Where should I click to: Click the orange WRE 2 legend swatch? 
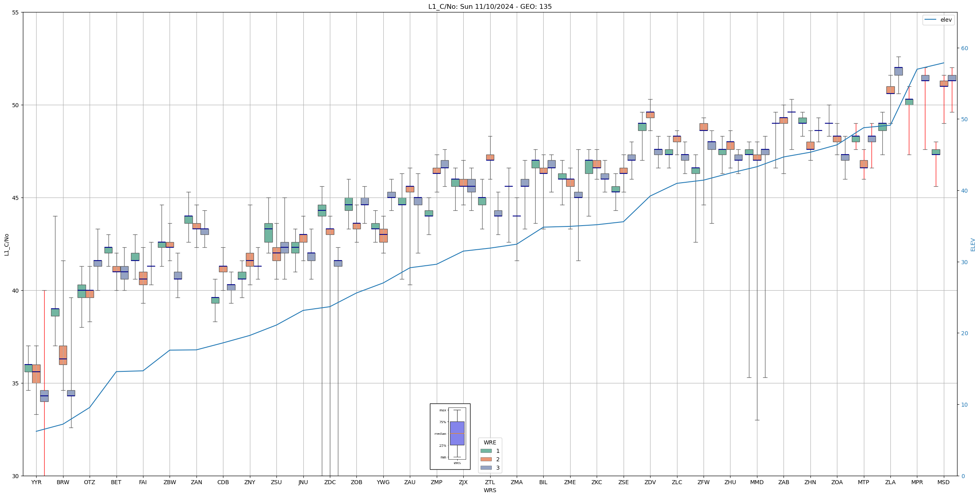pyautogui.click(x=486, y=459)
